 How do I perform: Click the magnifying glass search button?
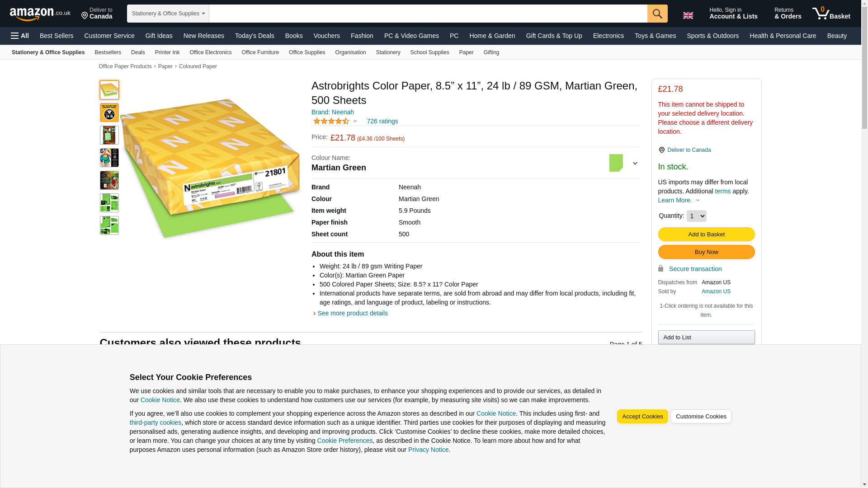[x=657, y=14]
